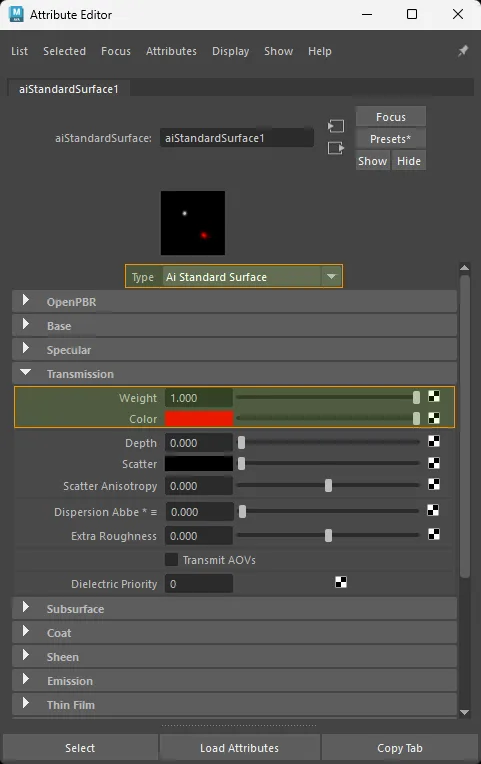Open the Attributes menu
The image size is (481, 764).
(172, 51)
